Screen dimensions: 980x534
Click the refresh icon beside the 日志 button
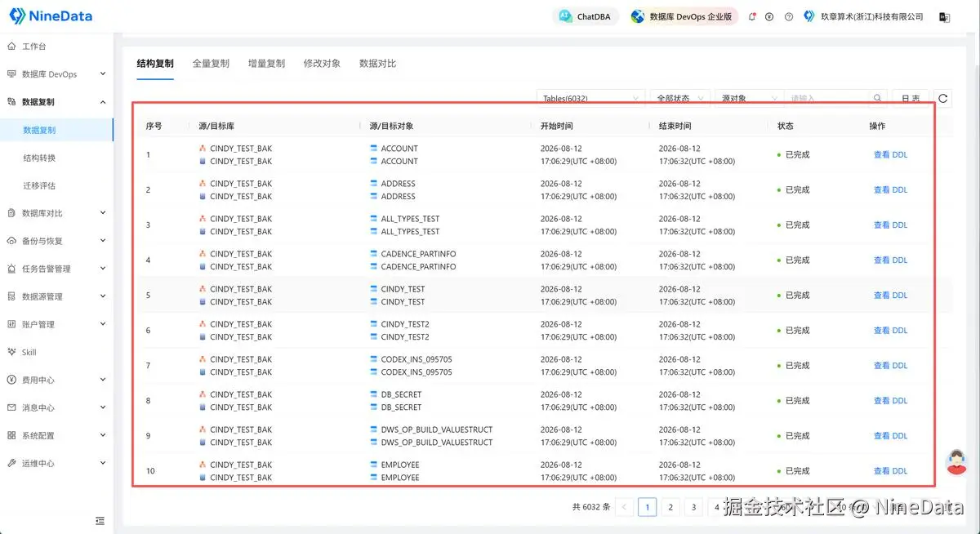click(943, 99)
